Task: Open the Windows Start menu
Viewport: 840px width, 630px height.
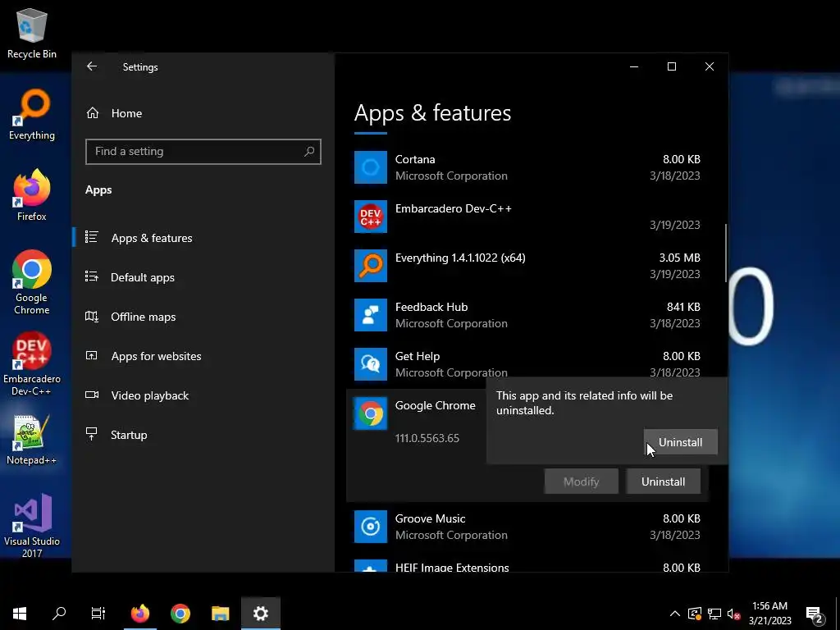Action: click(20, 613)
